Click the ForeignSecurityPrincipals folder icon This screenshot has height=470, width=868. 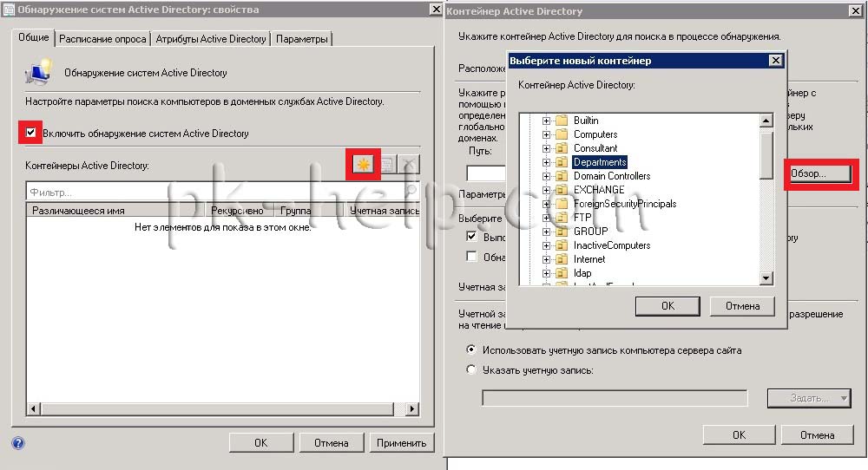[562, 204]
